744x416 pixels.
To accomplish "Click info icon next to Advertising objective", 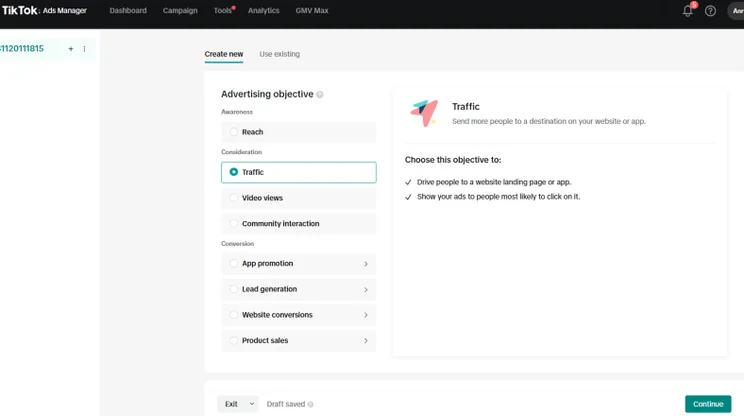I will click(x=320, y=94).
